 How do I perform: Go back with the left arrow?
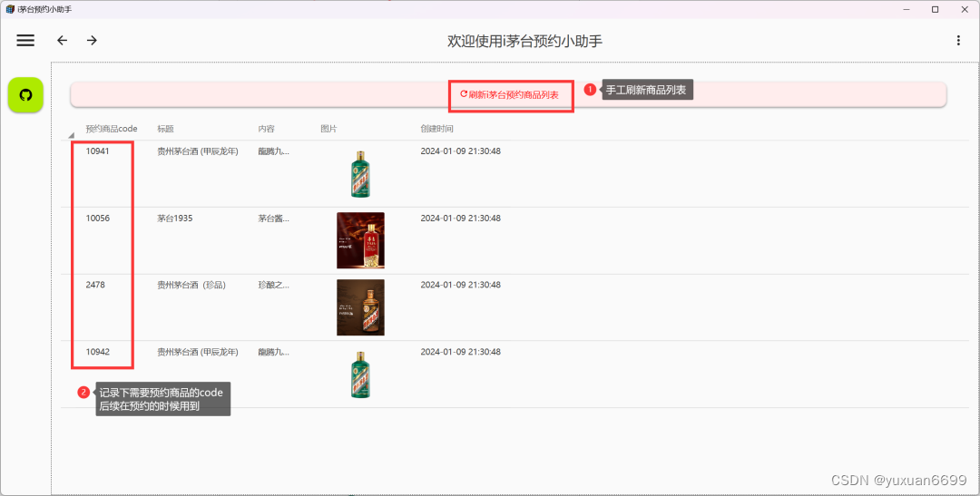[x=62, y=40]
